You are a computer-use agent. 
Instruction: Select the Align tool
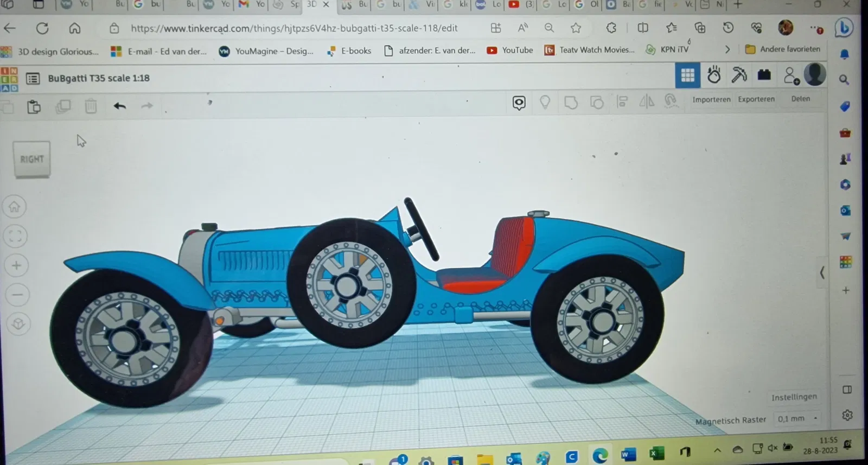(622, 101)
